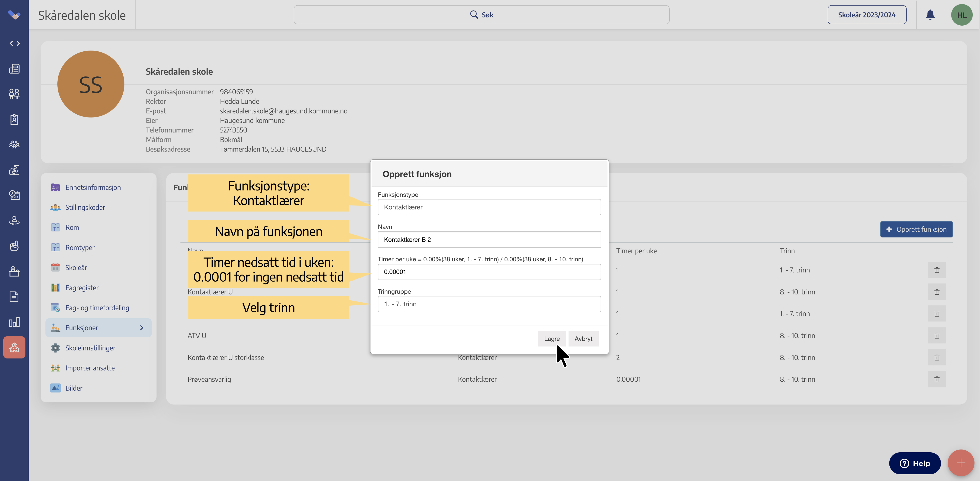Expand the left navigation with the arrows icon
This screenshot has height=481, width=980.
click(15, 43)
